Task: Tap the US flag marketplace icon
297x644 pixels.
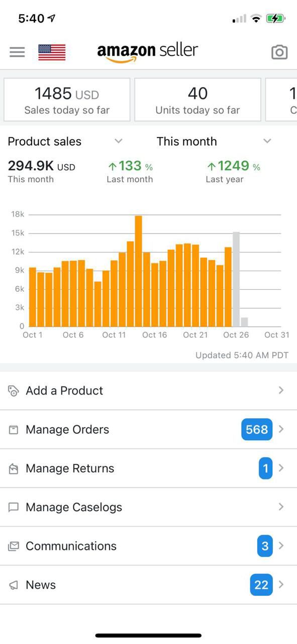Action: coord(52,52)
